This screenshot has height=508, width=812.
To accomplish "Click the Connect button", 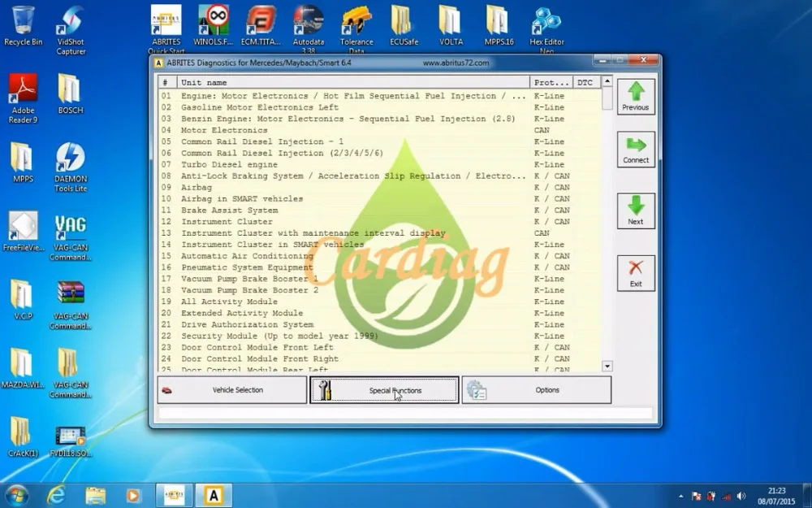I will [x=636, y=150].
